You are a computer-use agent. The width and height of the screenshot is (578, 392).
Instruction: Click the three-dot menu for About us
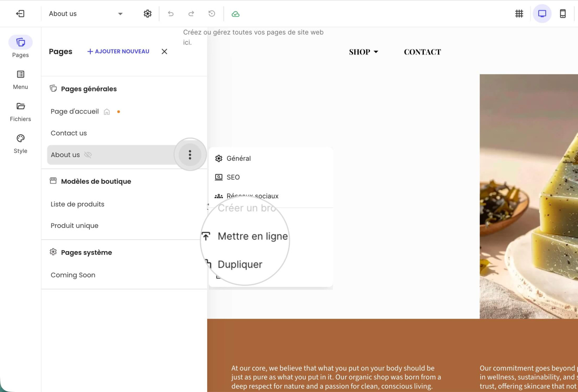tap(190, 155)
